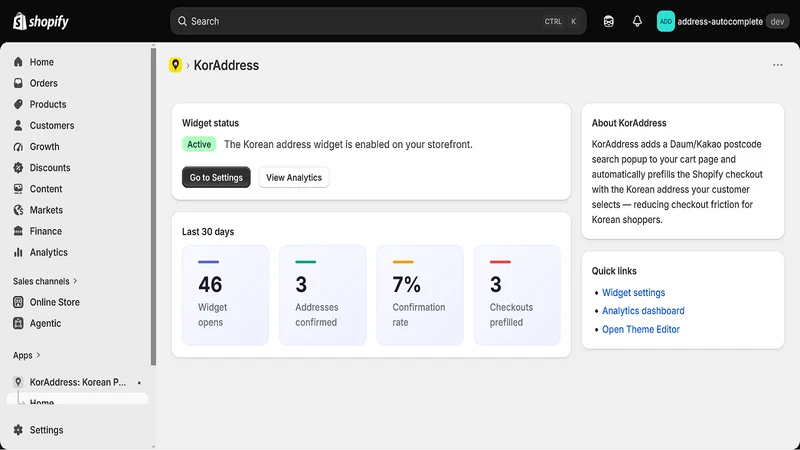
Task: Click the Shopify logo
Action: (41, 21)
